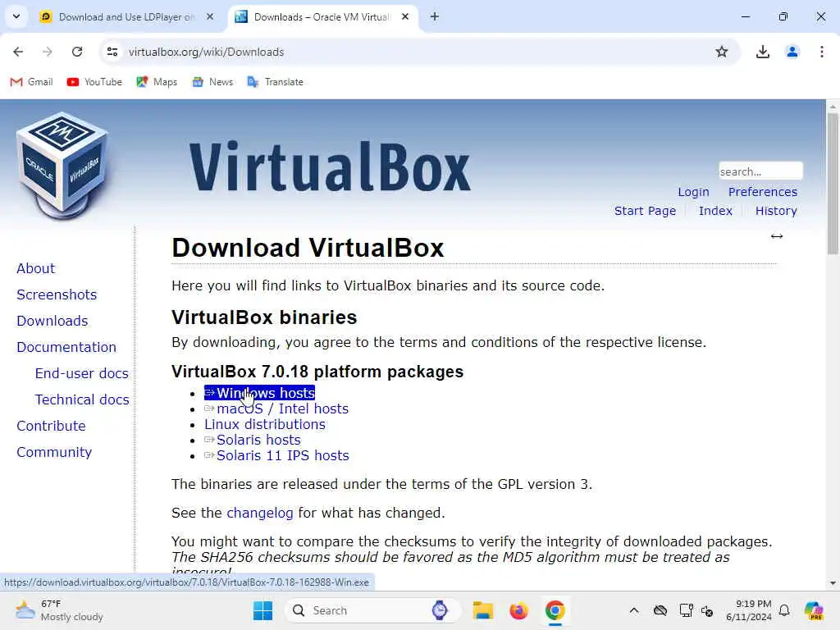
Task: Open the Maps bookmark
Action: click(x=157, y=82)
